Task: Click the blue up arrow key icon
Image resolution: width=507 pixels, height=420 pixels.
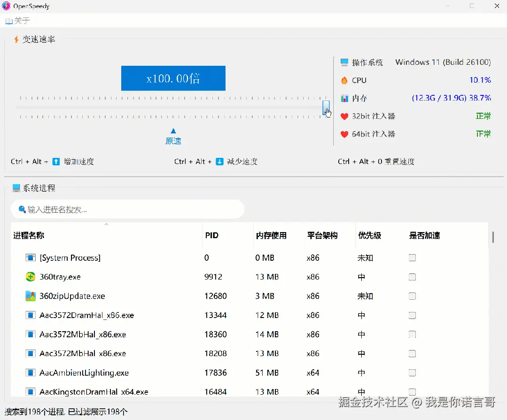Action: pos(56,161)
